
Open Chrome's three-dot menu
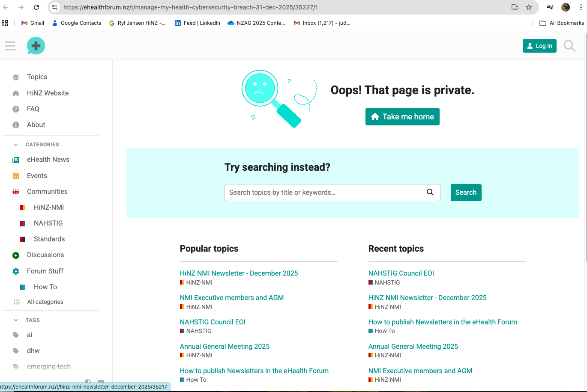(x=580, y=7)
